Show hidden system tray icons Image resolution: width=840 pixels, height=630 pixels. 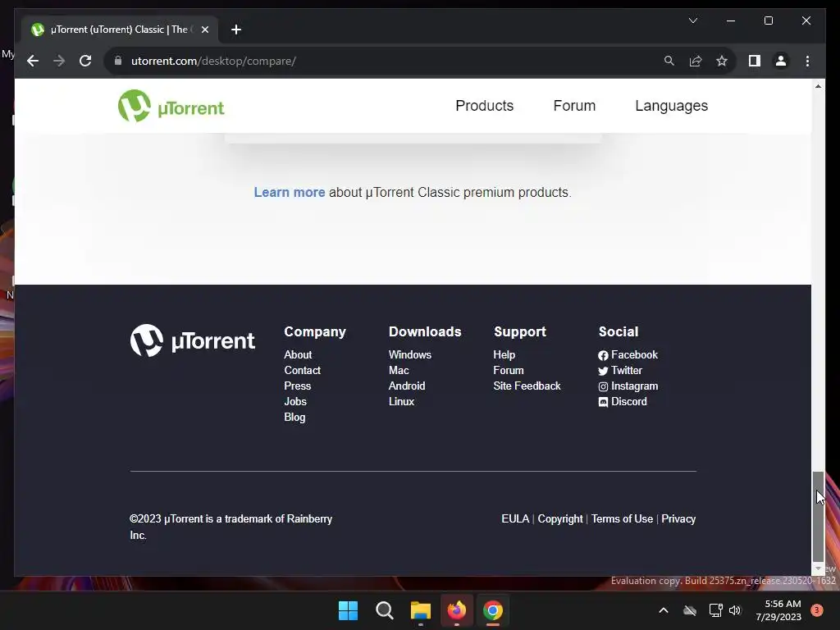click(x=663, y=610)
